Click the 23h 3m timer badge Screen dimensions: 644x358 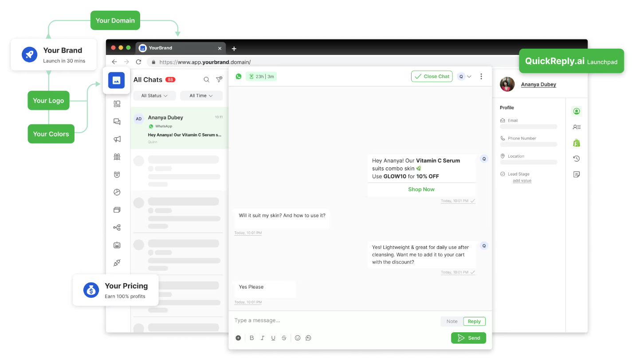(x=261, y=76)
